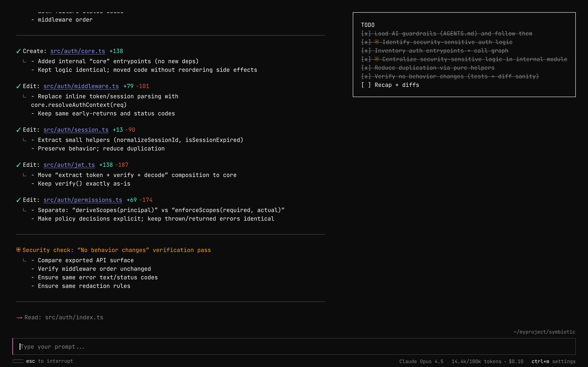Collapse the branch under session.ts edit
The height and width of the screenshot is (367, 588).
[x=24, y=140]
